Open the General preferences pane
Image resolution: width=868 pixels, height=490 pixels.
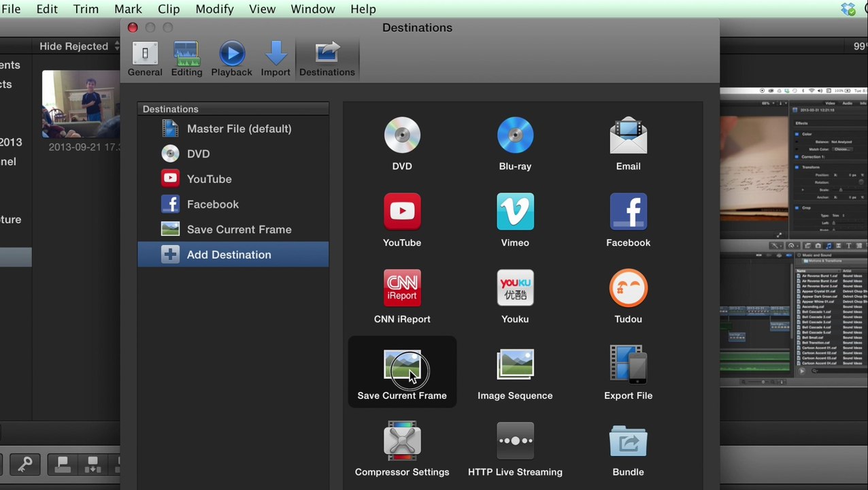click(x=145, y=59)
